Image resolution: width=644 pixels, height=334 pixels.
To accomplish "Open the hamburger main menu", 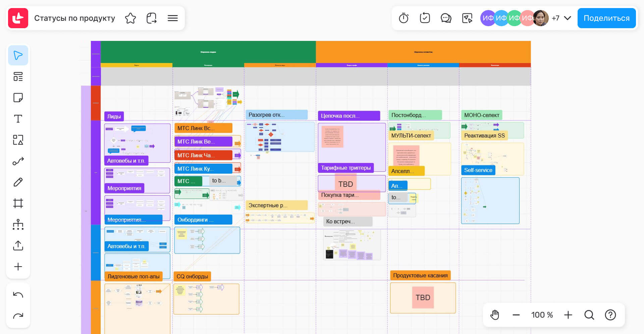I will [173, 18].
